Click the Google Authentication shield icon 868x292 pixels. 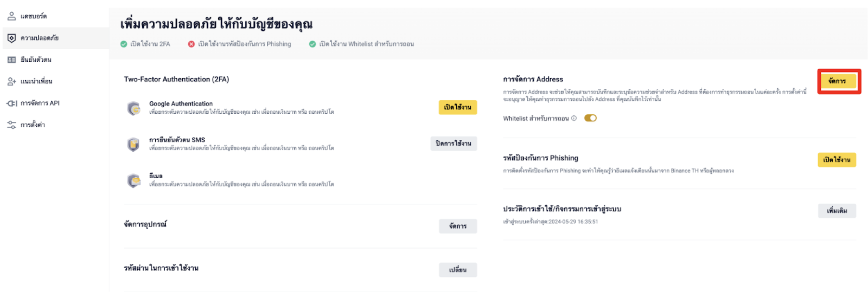click(x=133, y=108)
